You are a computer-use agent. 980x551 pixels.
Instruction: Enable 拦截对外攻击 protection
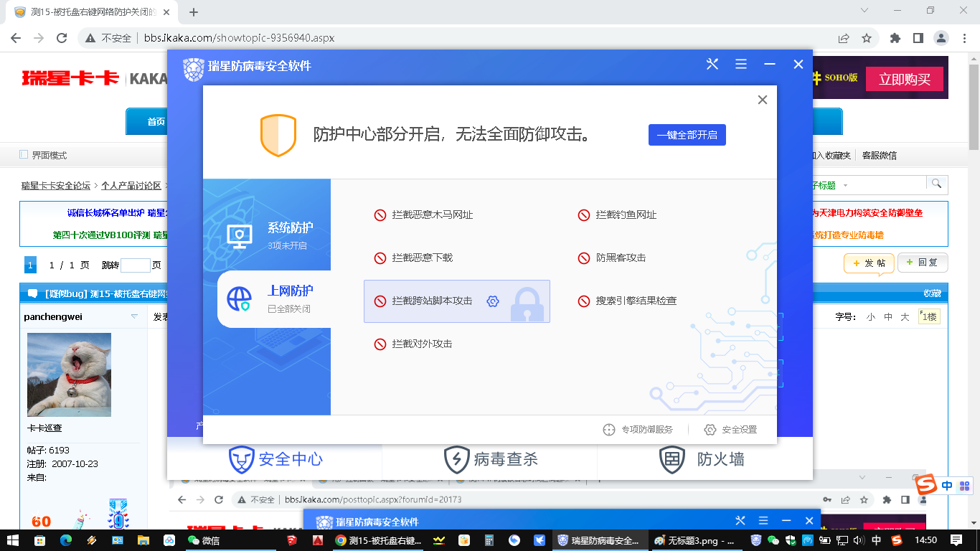point(380,344)
